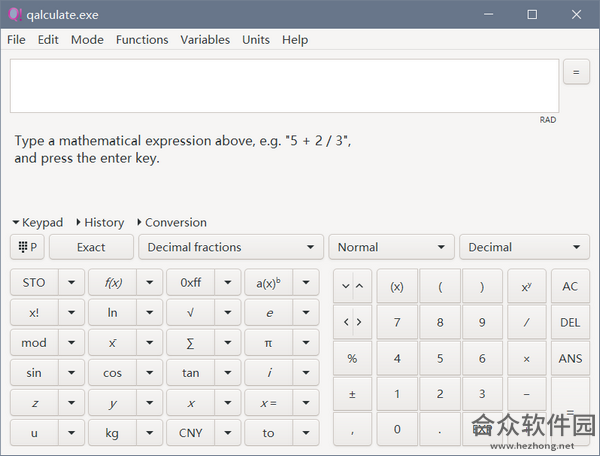The width and height of the screenshot is (600, 456).
Task: Open the Functions menu
Action: 142,40
